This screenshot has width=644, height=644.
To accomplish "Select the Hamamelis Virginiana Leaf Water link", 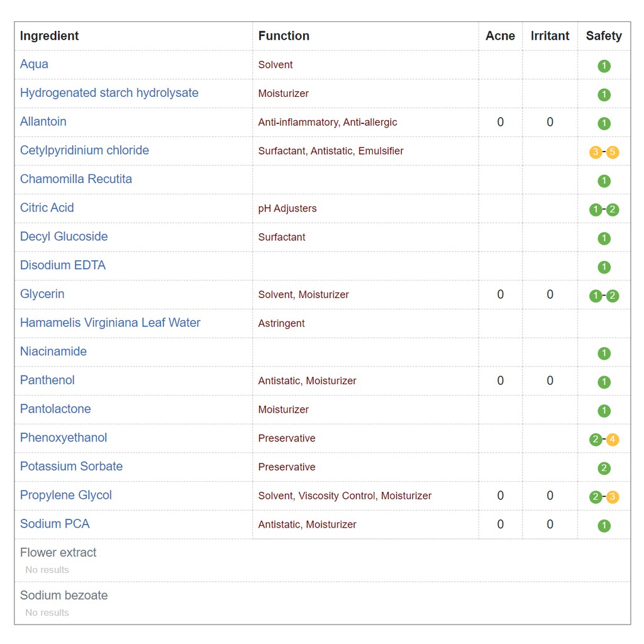I will [x=110, y=323].
